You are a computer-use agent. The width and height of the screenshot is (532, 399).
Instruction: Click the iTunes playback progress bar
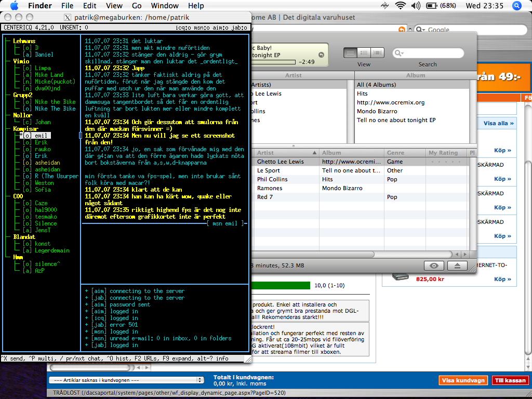pos(273,62)
